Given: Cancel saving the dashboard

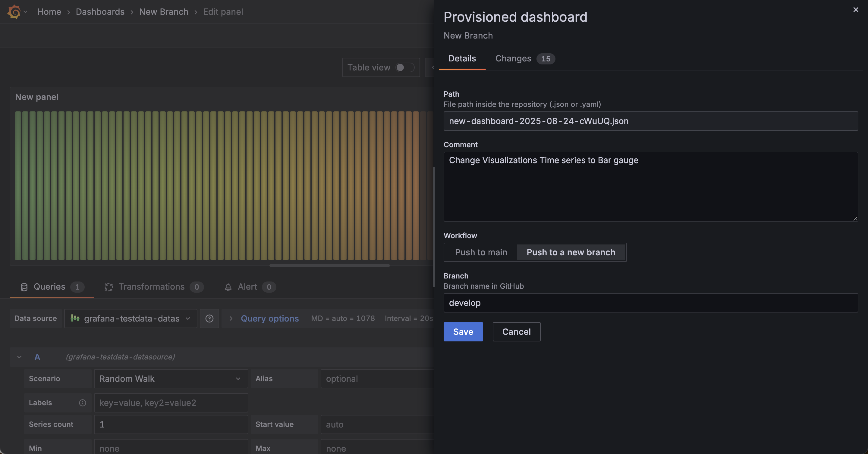Looking at the screenshot, I should pyautogui.click(x=516, y=332).
